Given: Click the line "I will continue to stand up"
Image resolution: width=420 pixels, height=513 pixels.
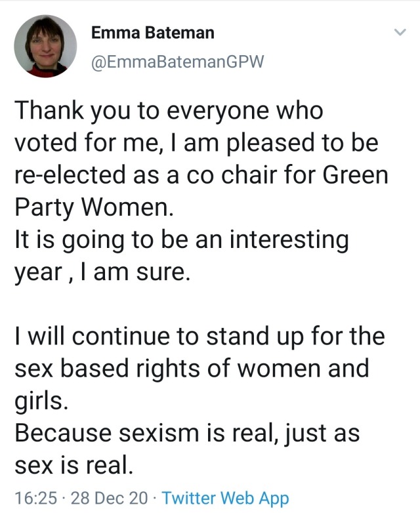Looking at the screenshot, I should 199,337.
